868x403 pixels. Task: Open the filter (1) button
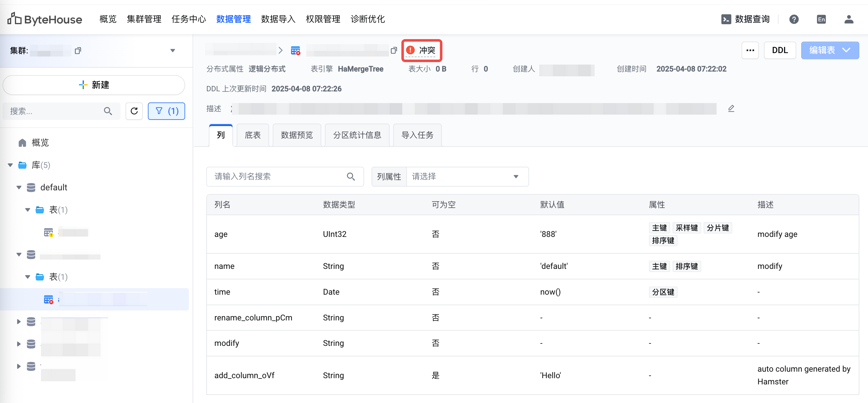click(x=167, y=111)
